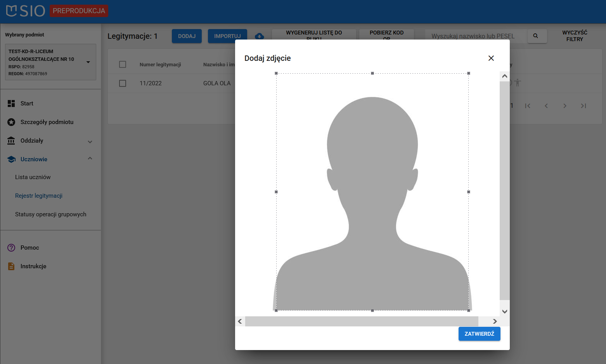Viewport: 606px width, 364px height.
Task: Toggle the select-all header checkbox
Action: 123,64
